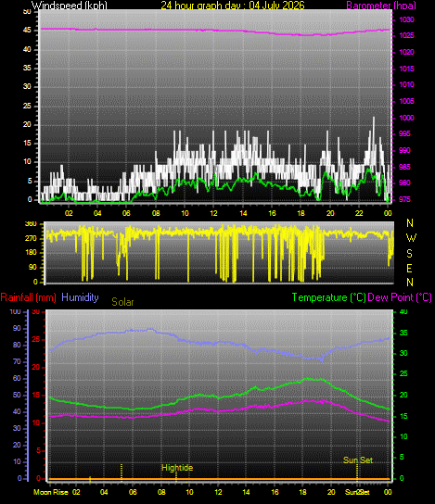
Task: Click the "Barometer (hpa)" axis title
Action: tap(381, 6)
